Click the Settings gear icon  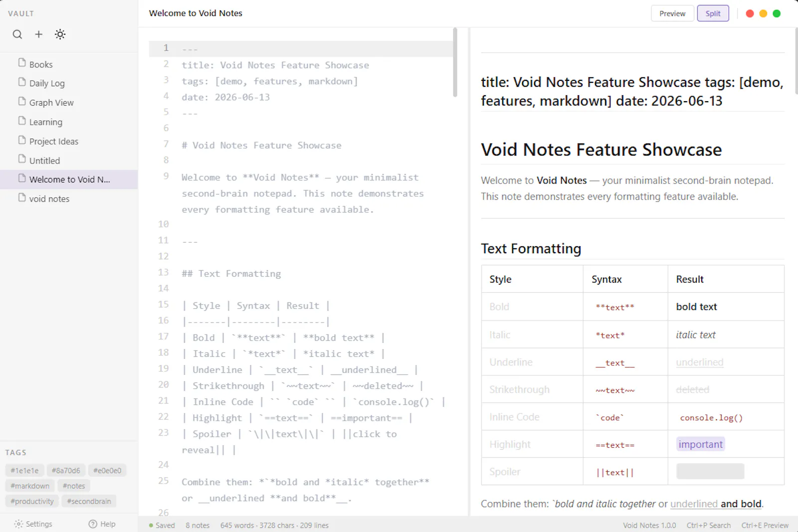pos(18,524)
